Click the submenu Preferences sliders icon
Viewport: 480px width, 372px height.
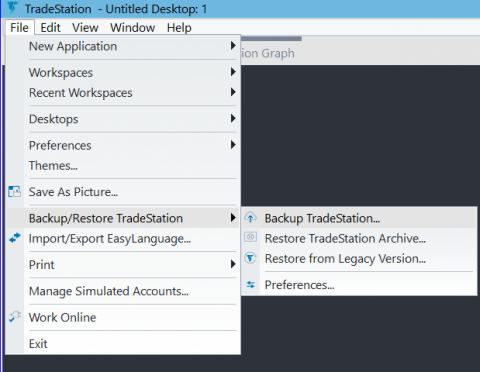(251, 285)
